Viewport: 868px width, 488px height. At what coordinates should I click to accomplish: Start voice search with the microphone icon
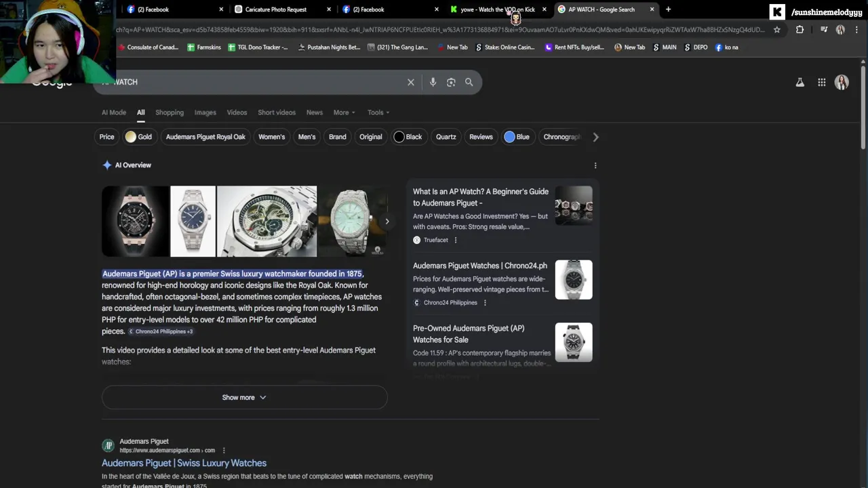click(x=433, y=82)
